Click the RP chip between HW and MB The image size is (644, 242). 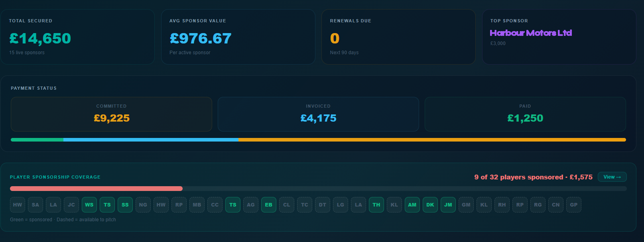click(179, 205)
